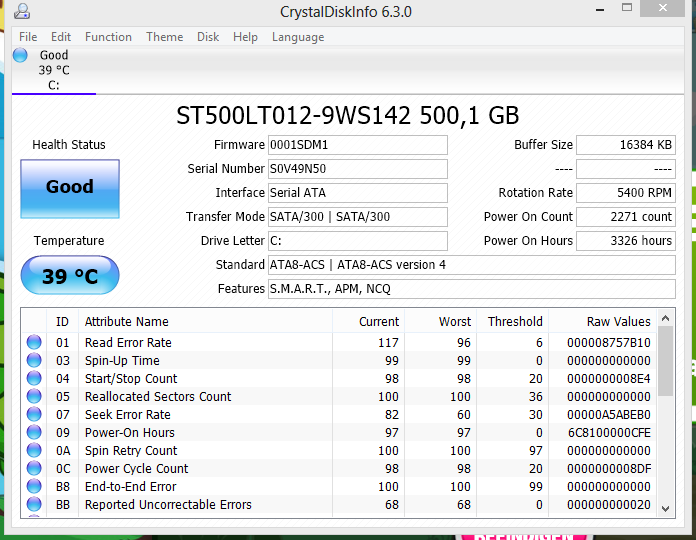The width and height of the screenshot is (696, 540).
Task: Minimize the CrystalDiskInfo window
Action: click(600, 9)
